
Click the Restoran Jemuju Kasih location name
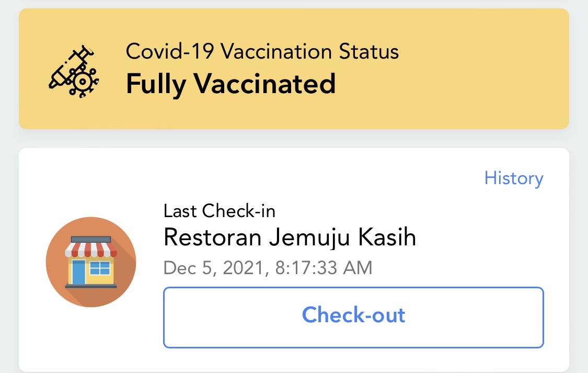click(290, 238)
